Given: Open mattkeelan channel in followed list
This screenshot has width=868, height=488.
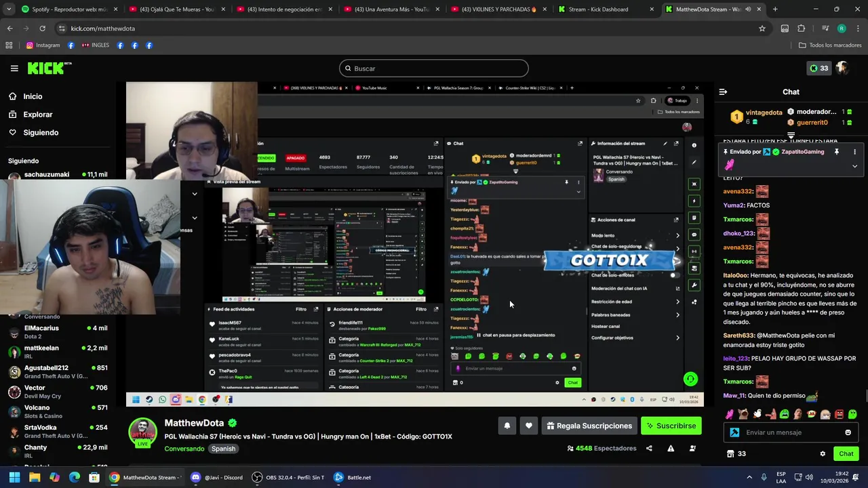Looking at the screenshot, I should pos(58,352).
